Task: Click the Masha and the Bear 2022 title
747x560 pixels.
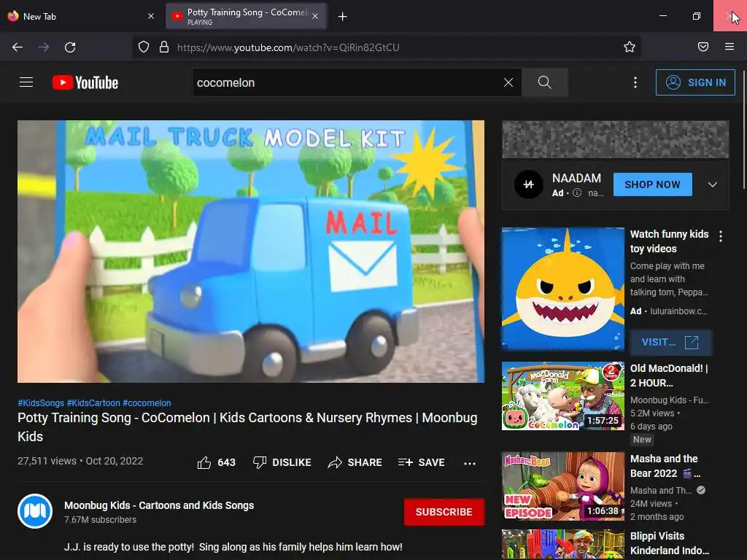Action: pos(665,466)
